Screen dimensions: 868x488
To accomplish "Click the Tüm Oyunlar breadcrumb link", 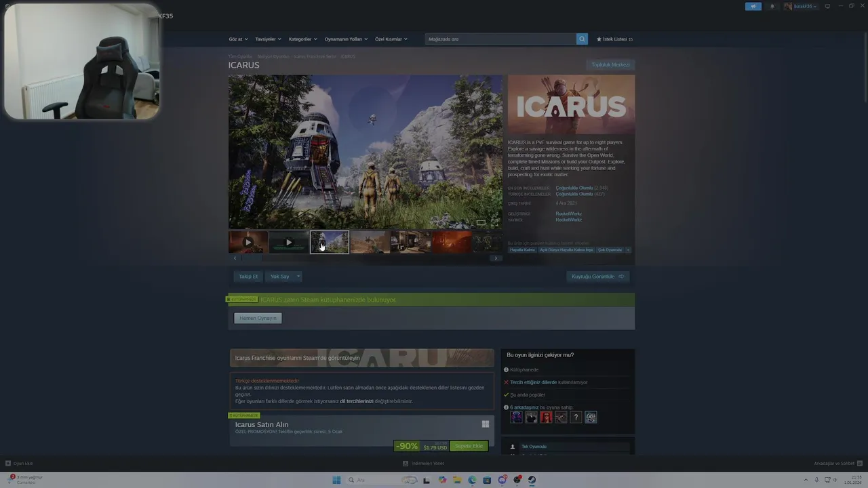I will tap(240, 56).
